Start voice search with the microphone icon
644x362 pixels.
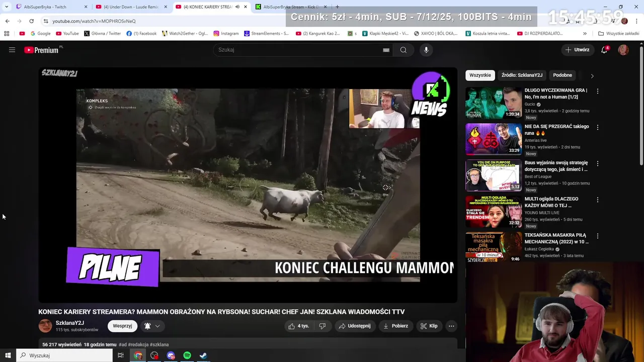coord(426,50)
